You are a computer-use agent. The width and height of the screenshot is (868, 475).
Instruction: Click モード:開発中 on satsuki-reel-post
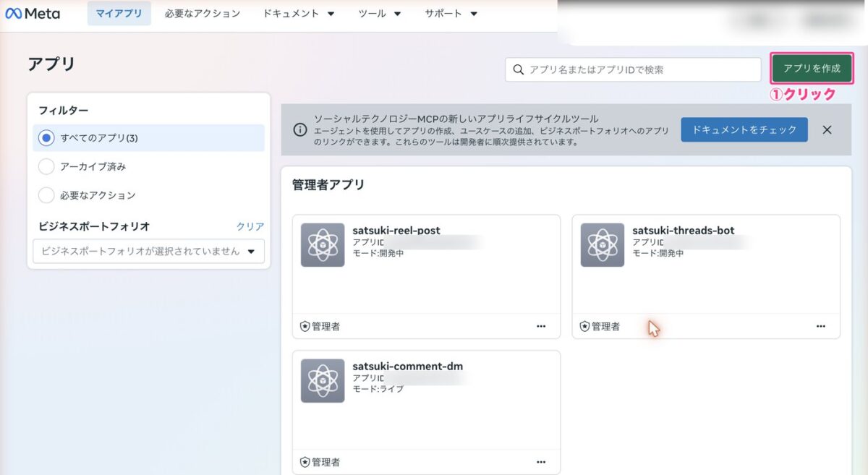pos(378,253)
